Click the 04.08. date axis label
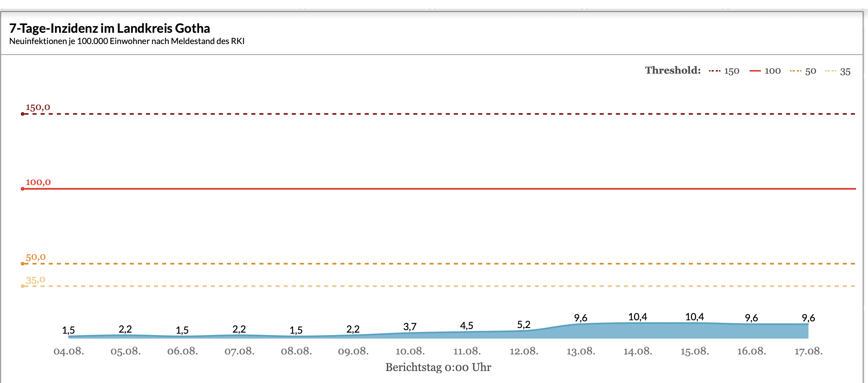This screenshot has height=383, width=868. point(69,351)
